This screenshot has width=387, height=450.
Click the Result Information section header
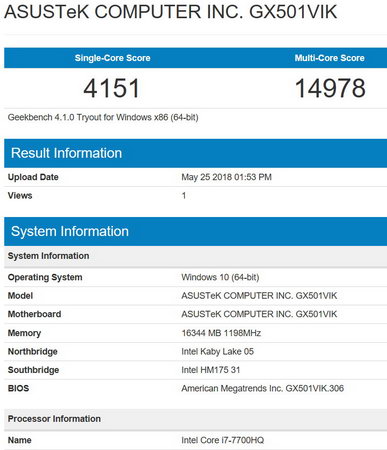click(195, 153)
